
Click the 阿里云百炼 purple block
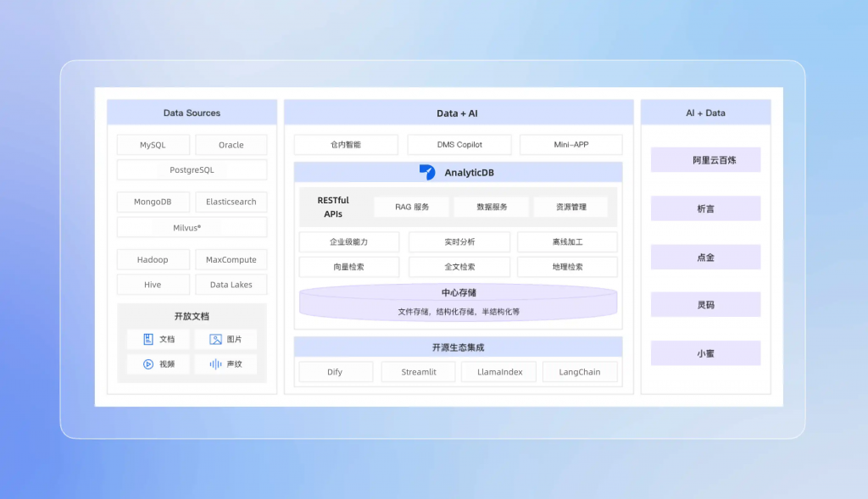[x=705, y=159]
